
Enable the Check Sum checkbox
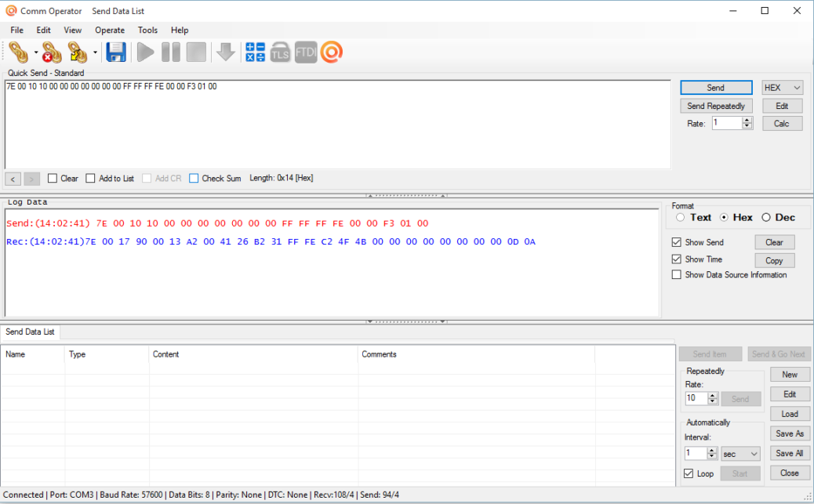(194, 179)
